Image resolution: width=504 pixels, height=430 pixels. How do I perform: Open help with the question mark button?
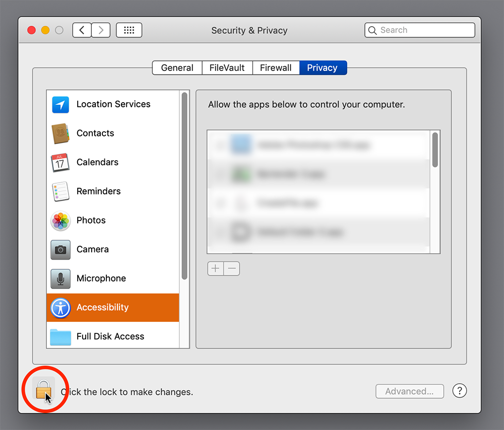[459, 391]
